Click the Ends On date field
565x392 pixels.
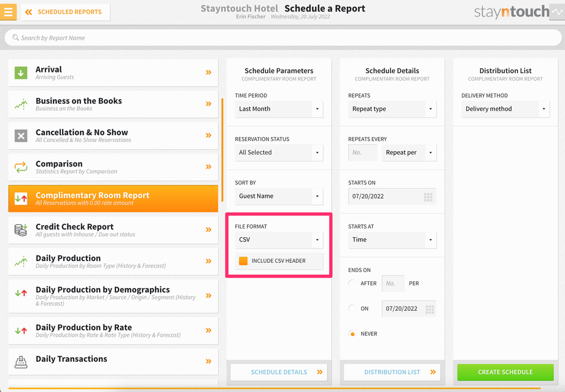(x=409, y=308)
